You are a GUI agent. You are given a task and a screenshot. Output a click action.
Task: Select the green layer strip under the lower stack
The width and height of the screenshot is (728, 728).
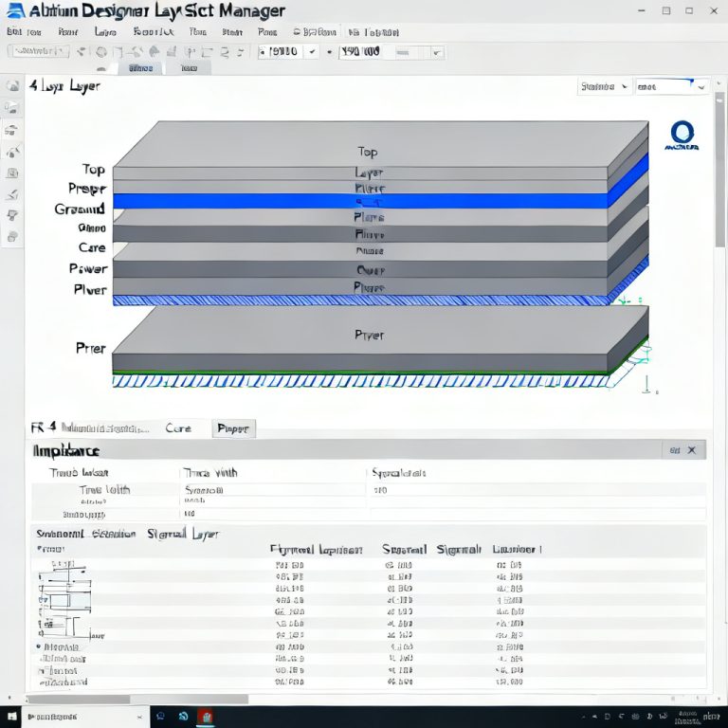click(x=360, y=373)
